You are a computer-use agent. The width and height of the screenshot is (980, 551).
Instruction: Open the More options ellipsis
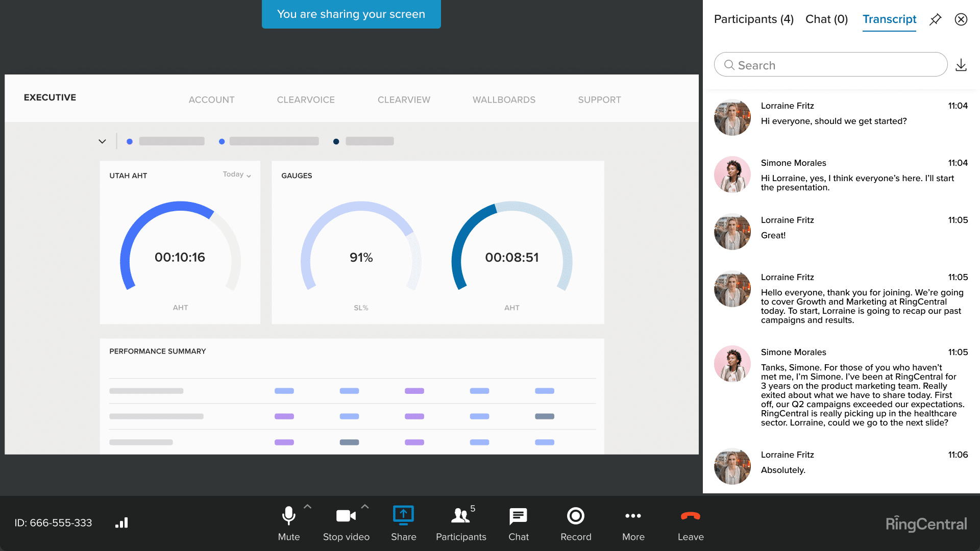[x=633, y=516]
